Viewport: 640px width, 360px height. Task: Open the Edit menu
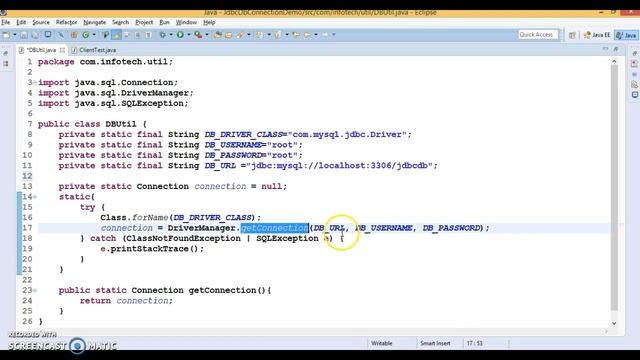tap(21, 22)
